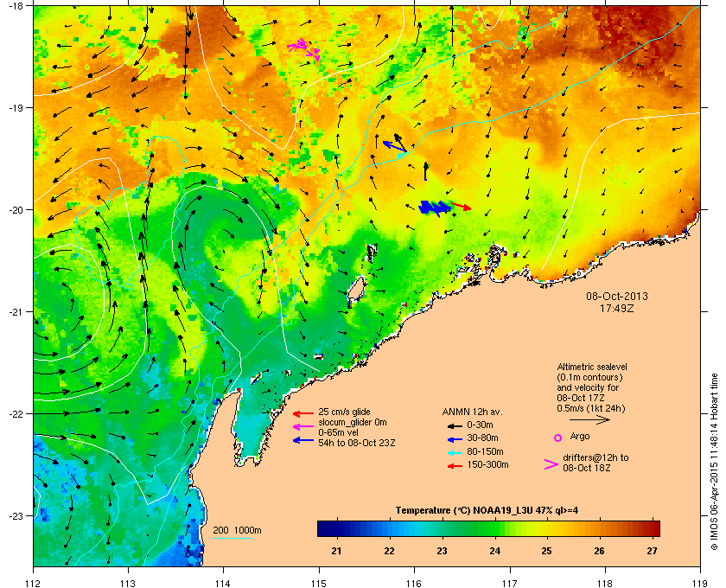
Task: Click the '54h to 08-Oct 23Z' text
Action: point(356,443)
